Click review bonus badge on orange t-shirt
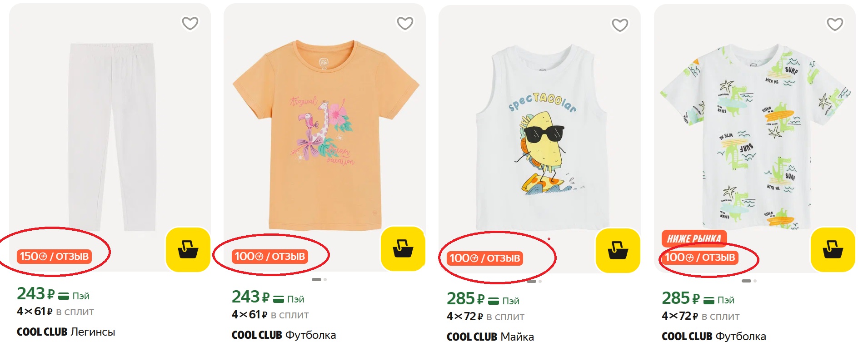868x342 pixels. (x=269, y=257)
